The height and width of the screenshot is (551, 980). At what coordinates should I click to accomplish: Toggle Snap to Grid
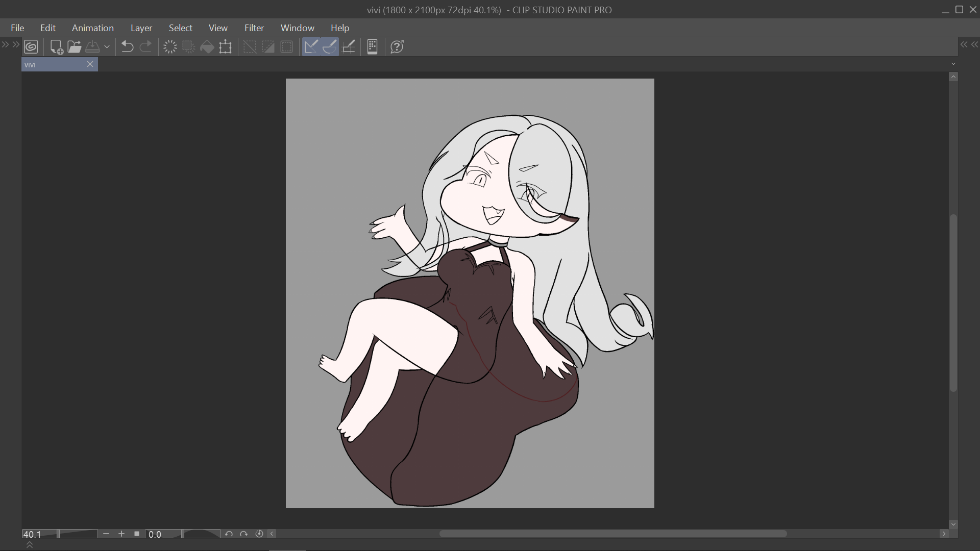(349, 47)
